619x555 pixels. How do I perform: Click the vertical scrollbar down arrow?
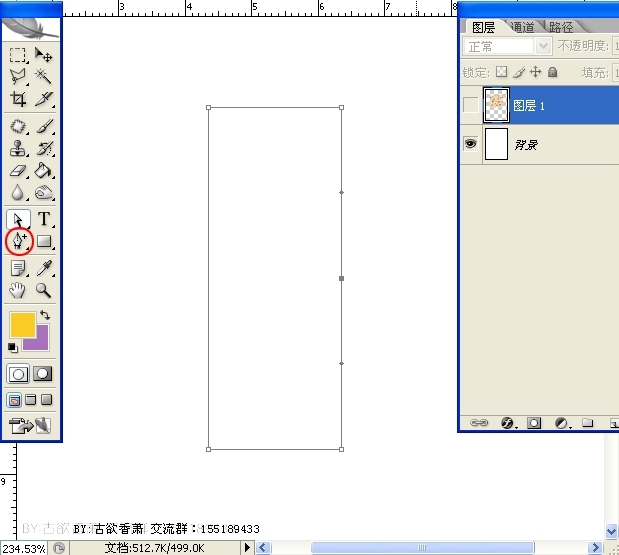coord(611,531)
